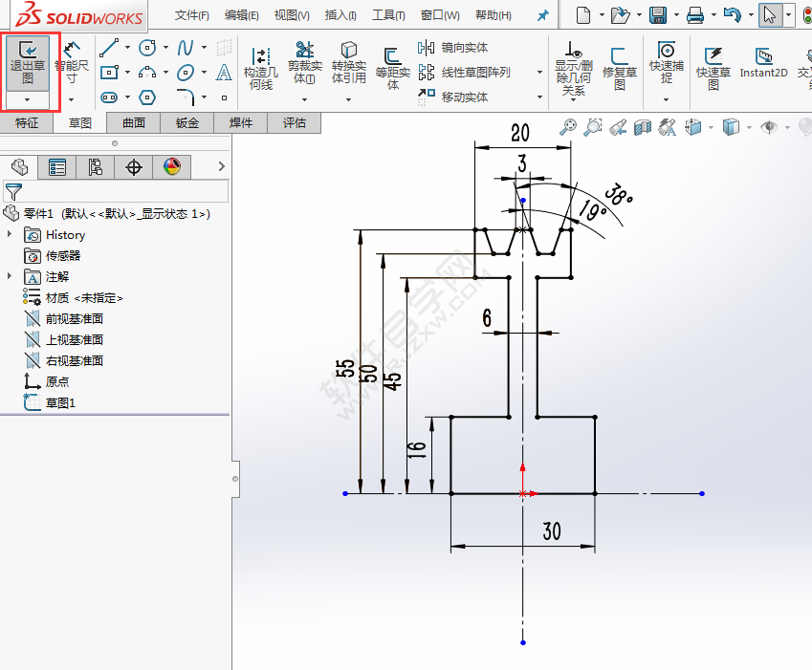This screenshot has height=670, width=812.
Task: Open the DimXpertManager tab
Action: [134, 167]
